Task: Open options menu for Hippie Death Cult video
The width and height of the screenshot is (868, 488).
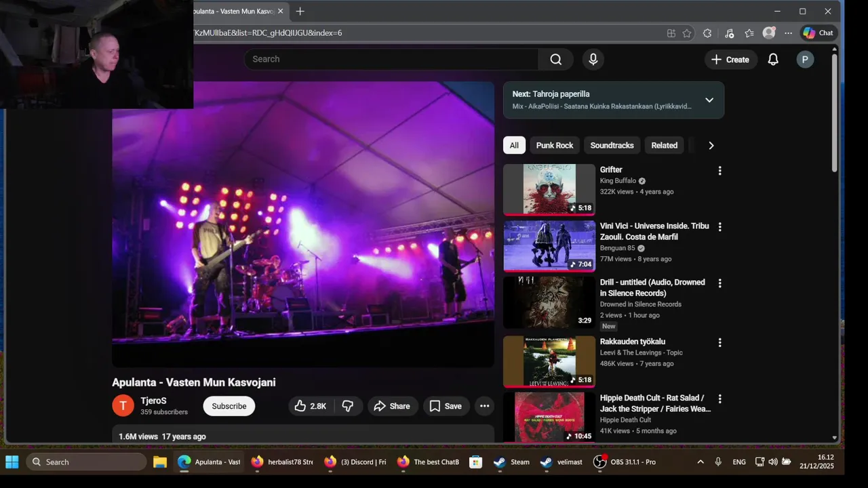Action: coord(719,399)
